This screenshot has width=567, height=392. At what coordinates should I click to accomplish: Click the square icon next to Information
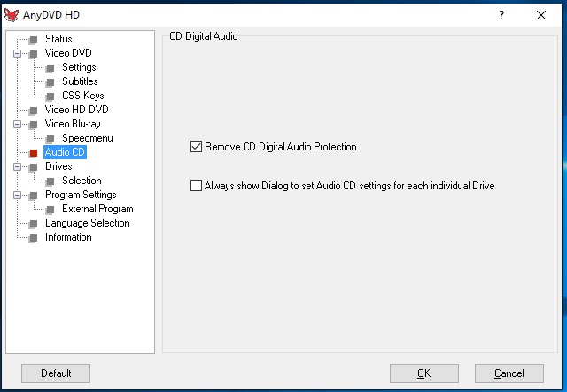coord(34,237)
